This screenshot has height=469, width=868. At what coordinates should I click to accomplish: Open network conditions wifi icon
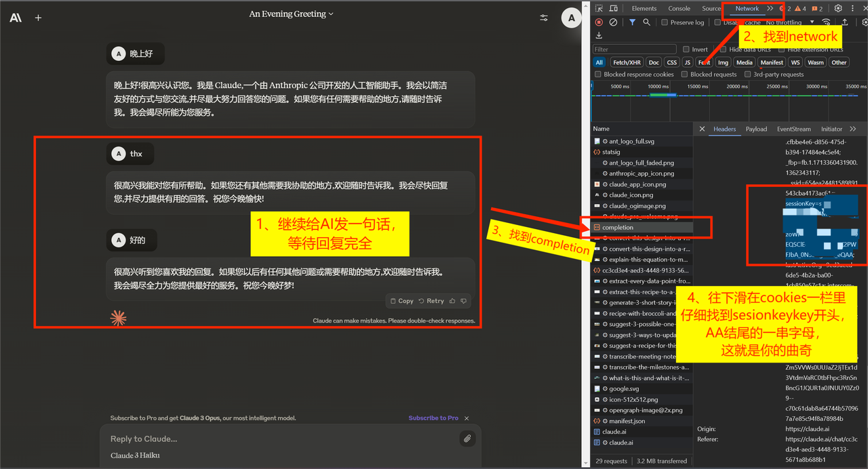826,22
